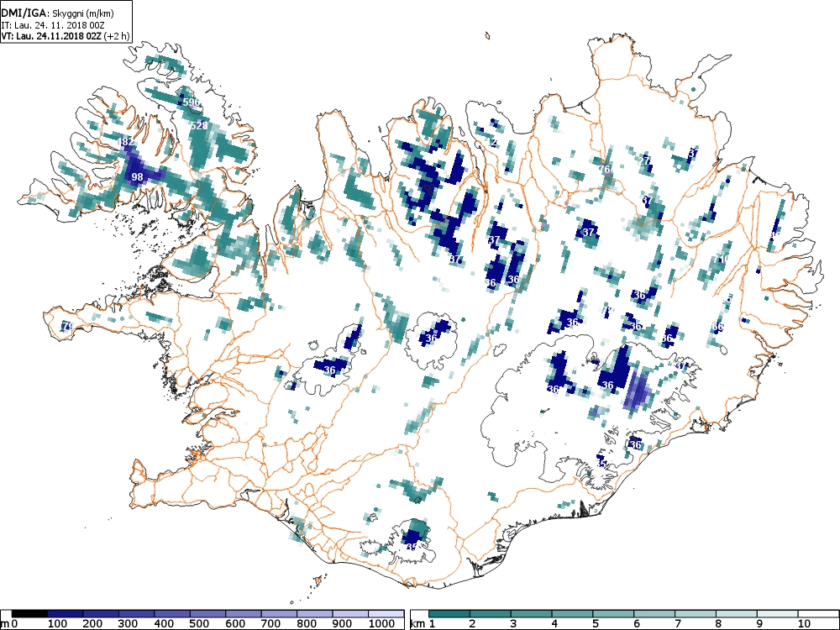Click the dark blue 100–200 m legend swatch
840x630 pixels.
66,614
